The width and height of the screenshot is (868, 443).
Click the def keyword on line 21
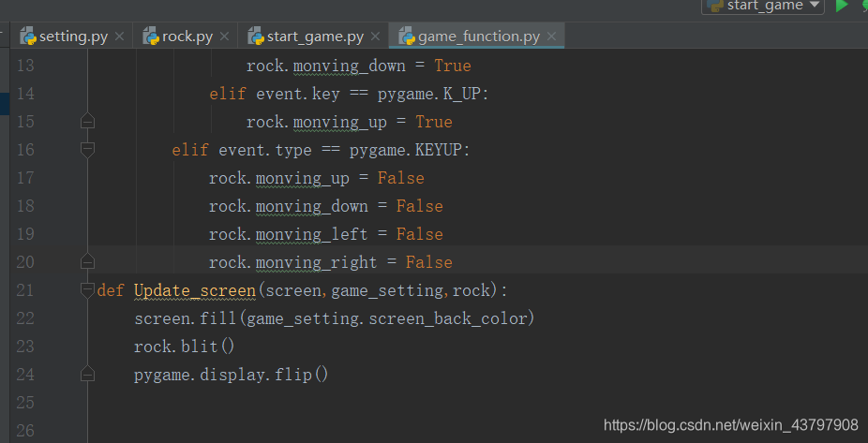click(111, 289)
